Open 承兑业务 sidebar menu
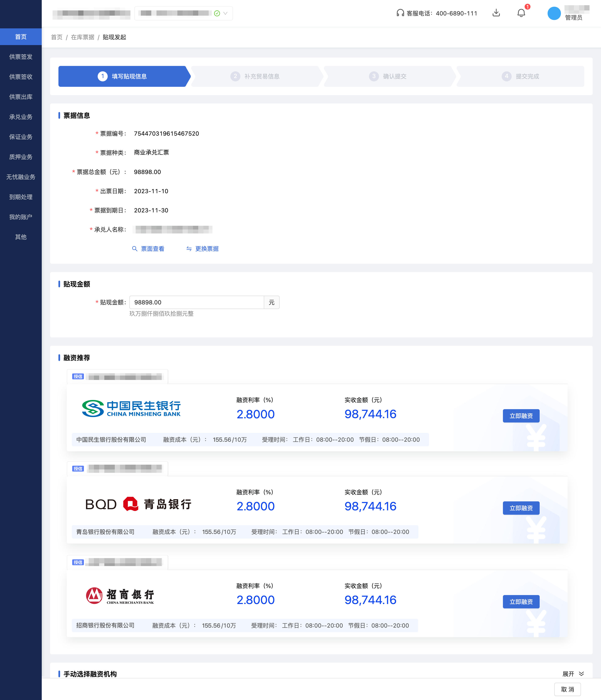 (x=21, y=117)
